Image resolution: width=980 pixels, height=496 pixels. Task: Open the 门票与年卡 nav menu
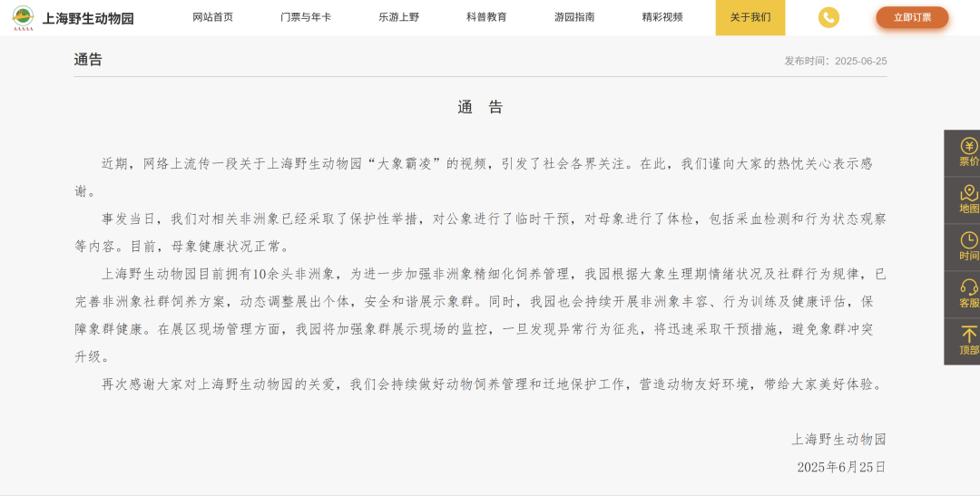[x=306, y=17]
